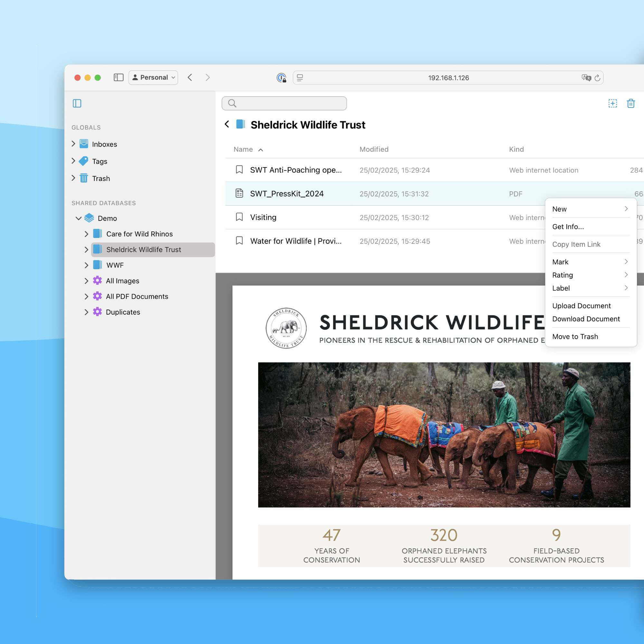Screen dimensions: 644x644
Task: Reload the page
Action: click(597, 78)
